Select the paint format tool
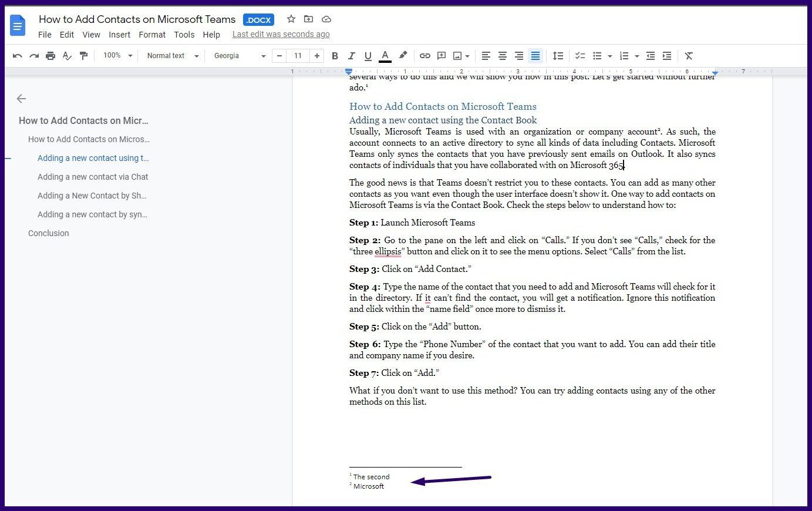The image size is (812, 511). point(84,56)
